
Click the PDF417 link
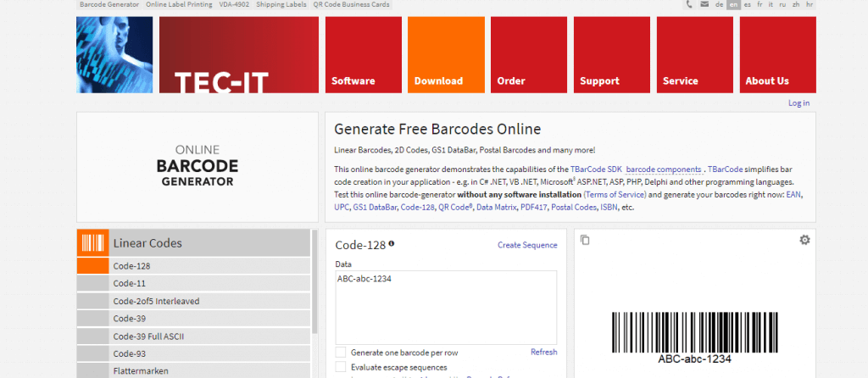point(534,208)
